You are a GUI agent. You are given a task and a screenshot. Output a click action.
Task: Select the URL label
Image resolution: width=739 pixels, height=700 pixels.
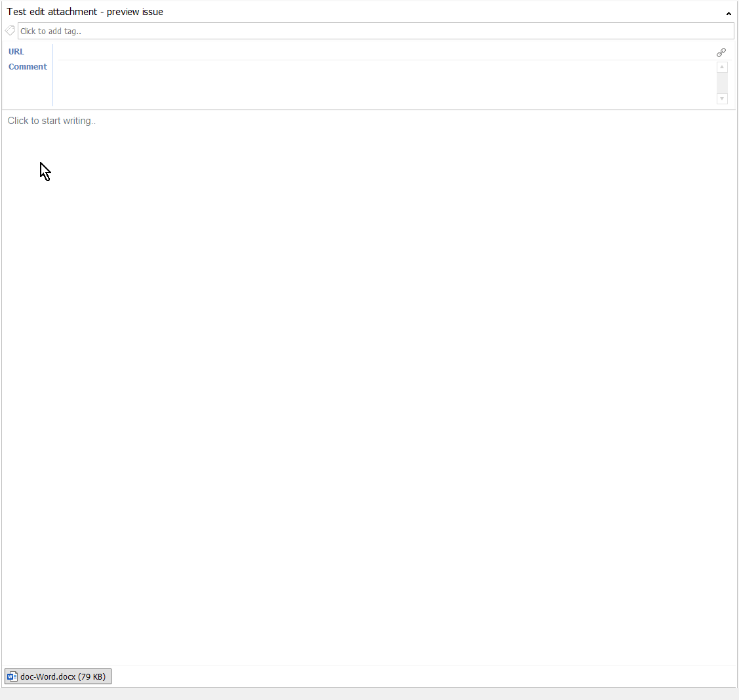pos(16,51)
